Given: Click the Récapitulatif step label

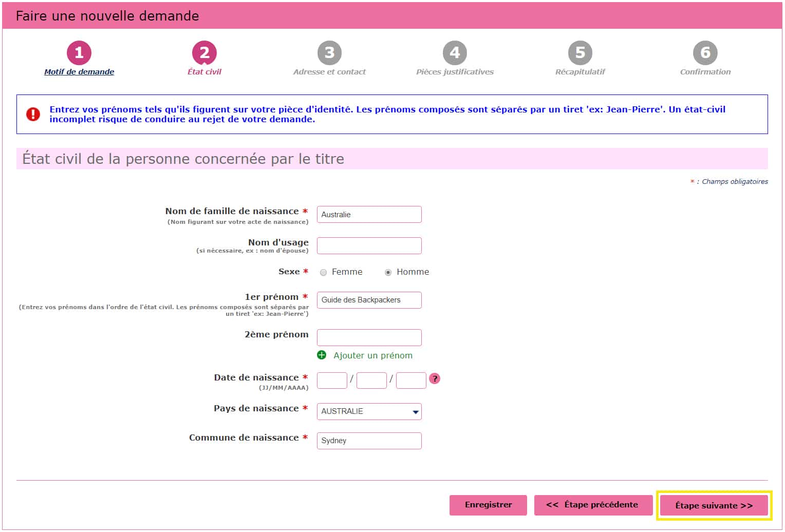Looking at the screenshot, I should pyautogui.click(x=580, y=72).
